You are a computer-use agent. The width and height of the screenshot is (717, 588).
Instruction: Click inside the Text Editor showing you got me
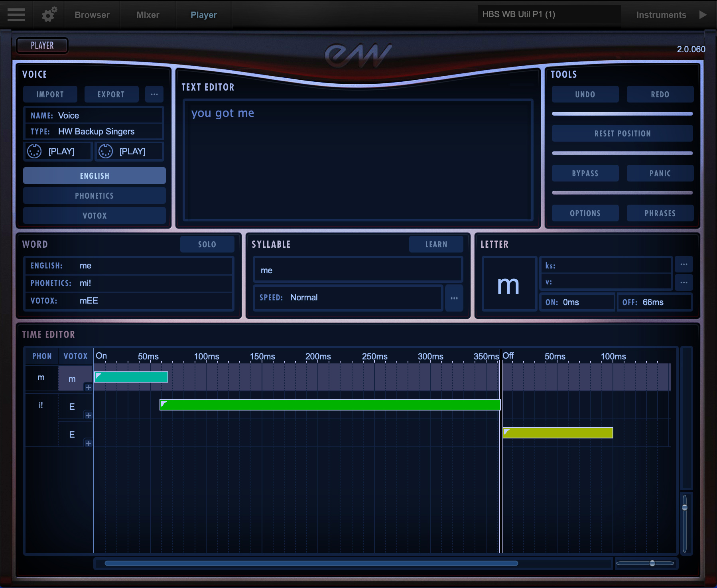[x=358, y=160]
